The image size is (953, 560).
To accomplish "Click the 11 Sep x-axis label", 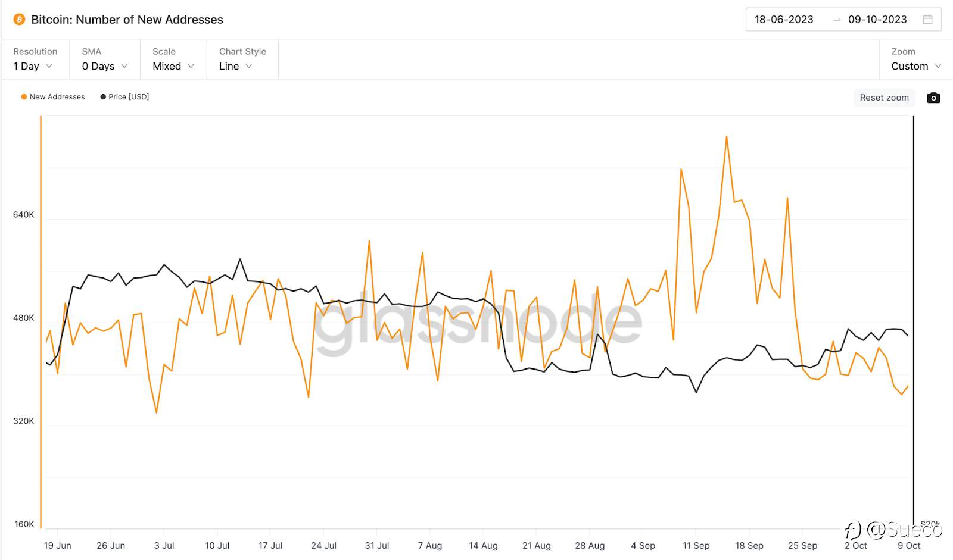I will 696,546.
